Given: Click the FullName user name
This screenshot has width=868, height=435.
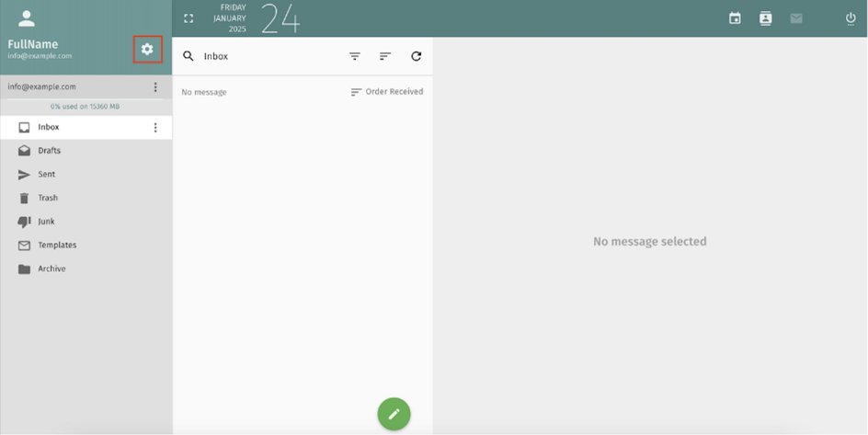Looking at the screenshot, I should point(33,44).
